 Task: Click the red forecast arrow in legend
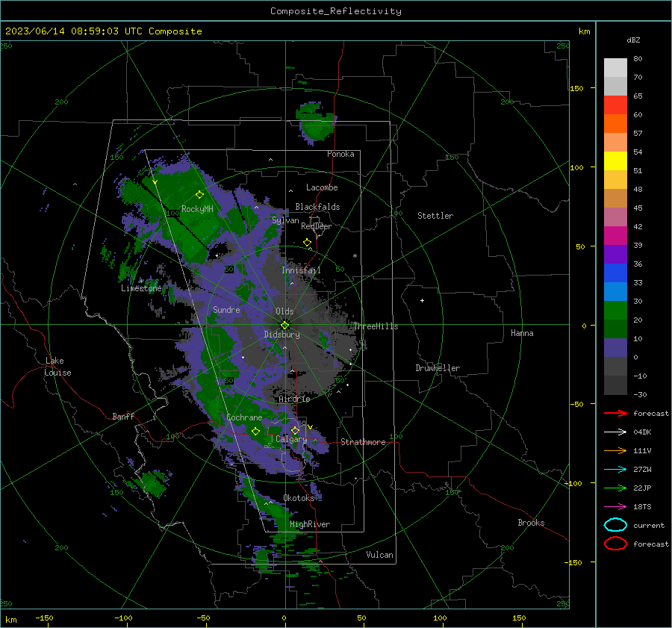tap(615, 413)
